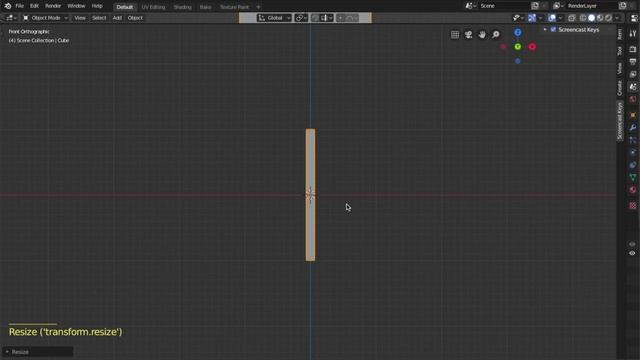Toggle proportional editing
The image size is (640, 360).
pos(340,18)
